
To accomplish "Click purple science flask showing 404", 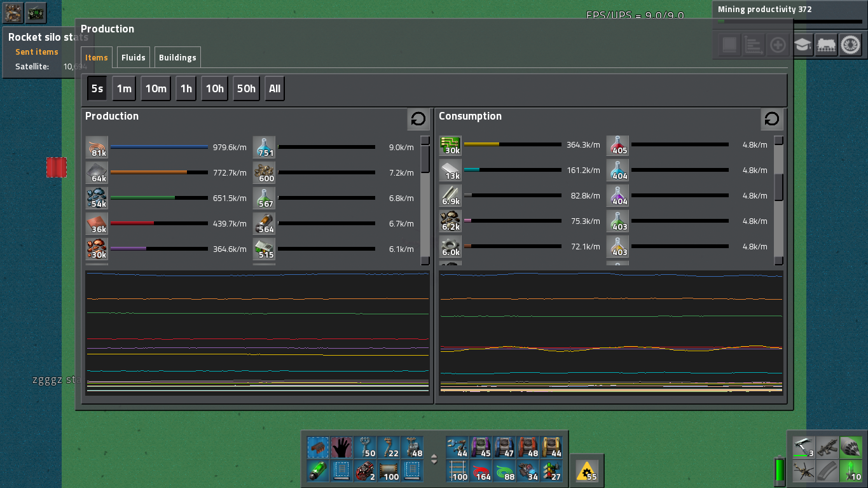I will coord(618,196).
